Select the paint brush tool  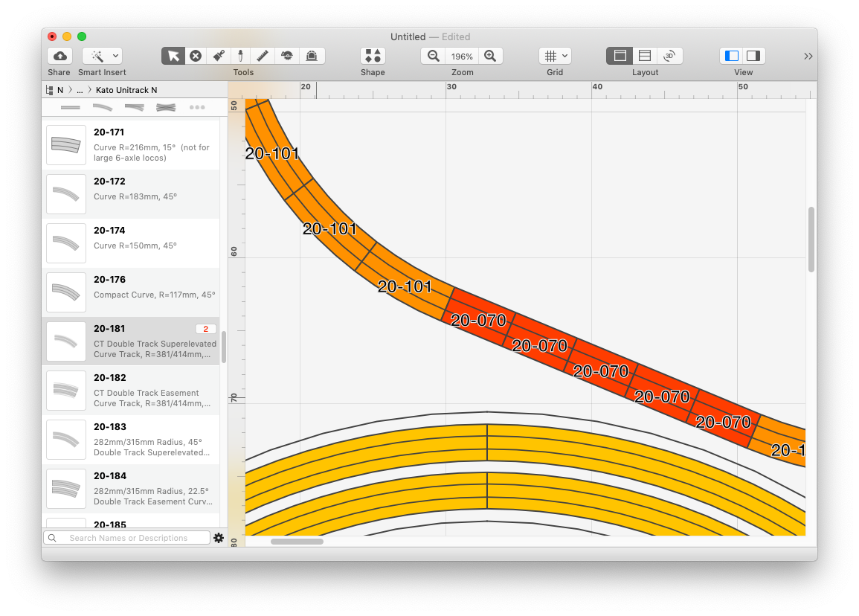pyautogui.click(x=219, y=56)
